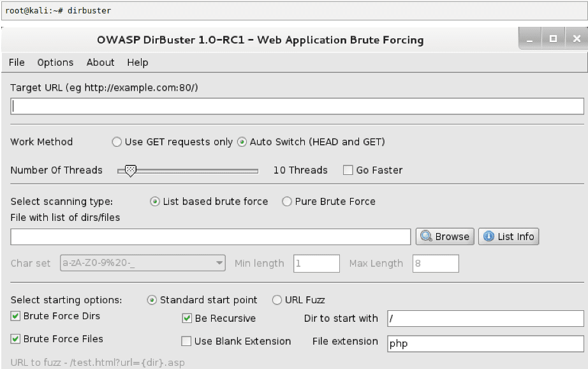Open the File menu
The image size is (588, 369).
coord(17,63)
